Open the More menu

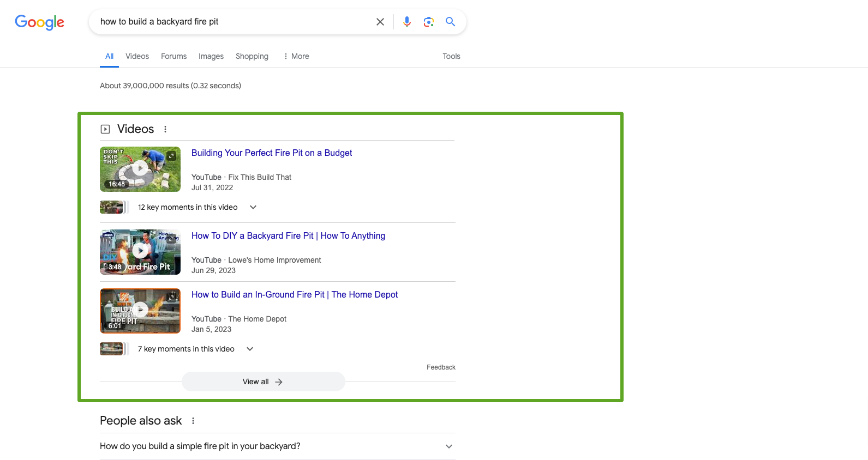point(296,56)
